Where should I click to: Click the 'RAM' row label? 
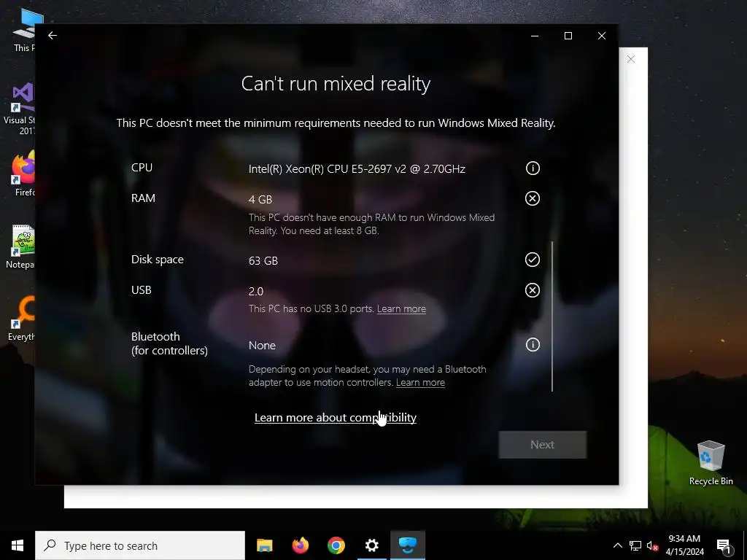click(143, 198)
